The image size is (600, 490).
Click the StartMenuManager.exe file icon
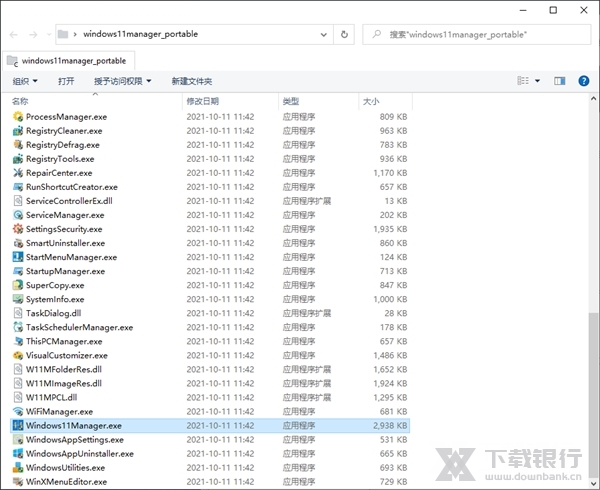point(18,257)
